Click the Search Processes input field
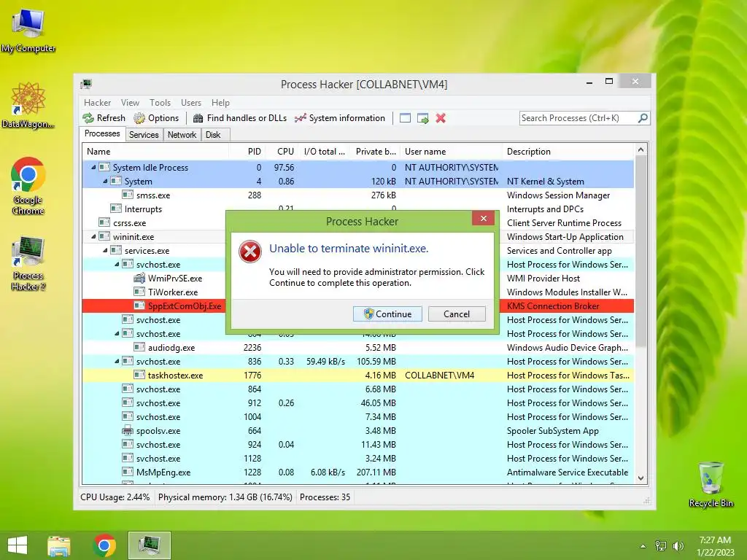Image resolution: width=747 pixels, height=560 pixels. (x=578, y=118)
